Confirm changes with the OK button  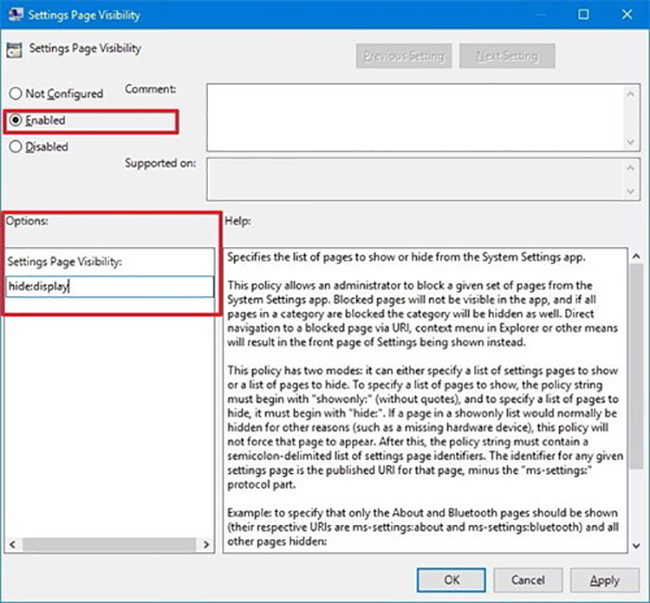452,580
